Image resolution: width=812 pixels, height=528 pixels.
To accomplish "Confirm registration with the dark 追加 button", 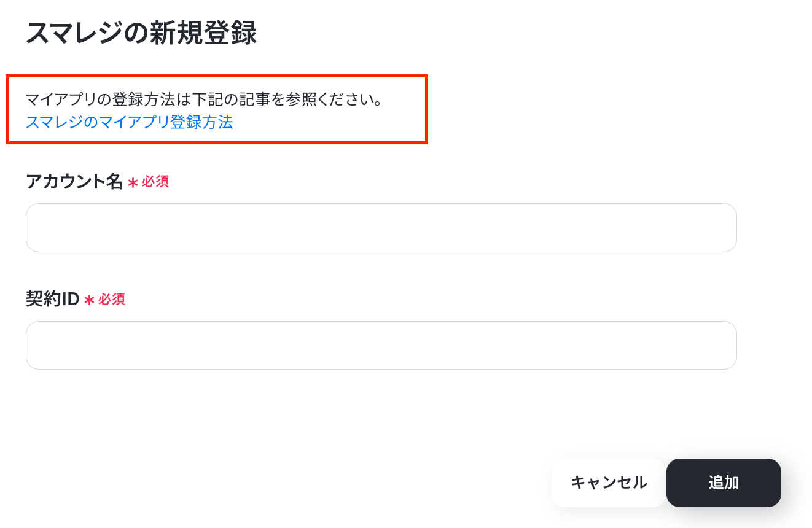I will (x=724, y=483).
